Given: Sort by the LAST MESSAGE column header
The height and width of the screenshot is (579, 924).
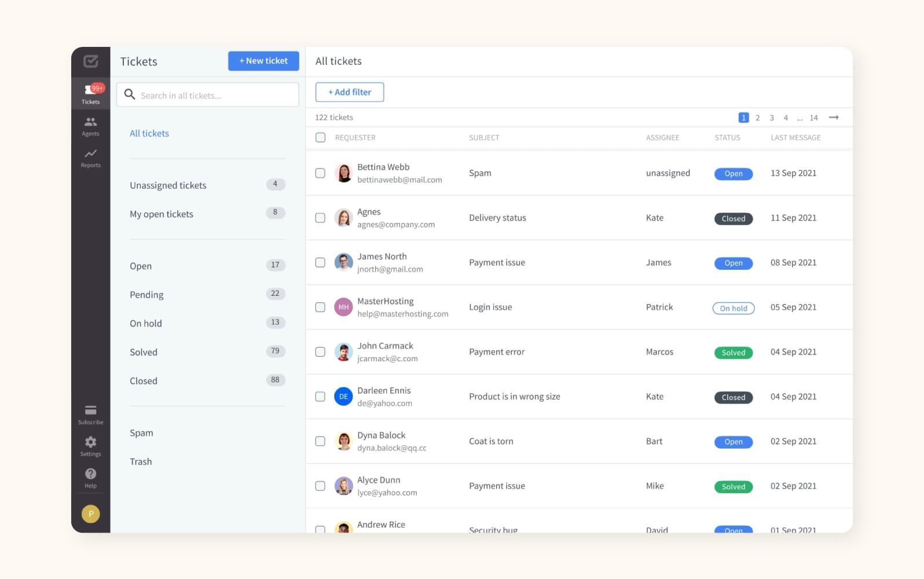Looking at the screenshot, I should (795, 138).
